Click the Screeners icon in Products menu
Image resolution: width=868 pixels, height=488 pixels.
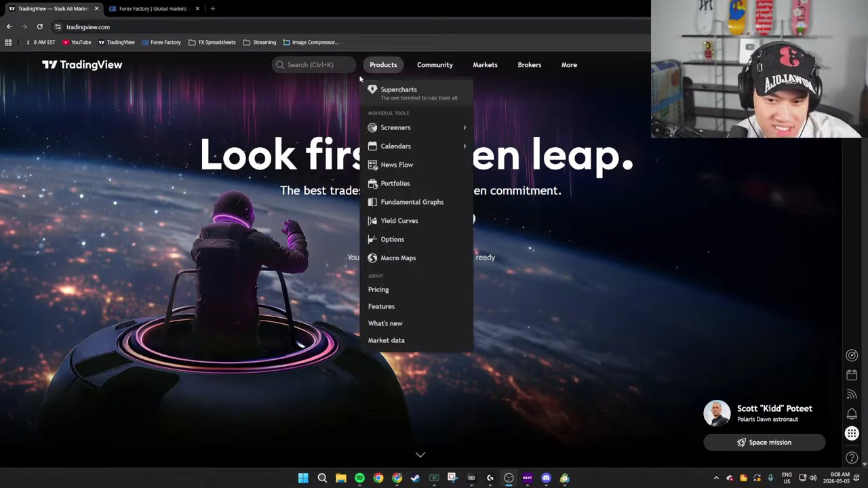(372, 127)
